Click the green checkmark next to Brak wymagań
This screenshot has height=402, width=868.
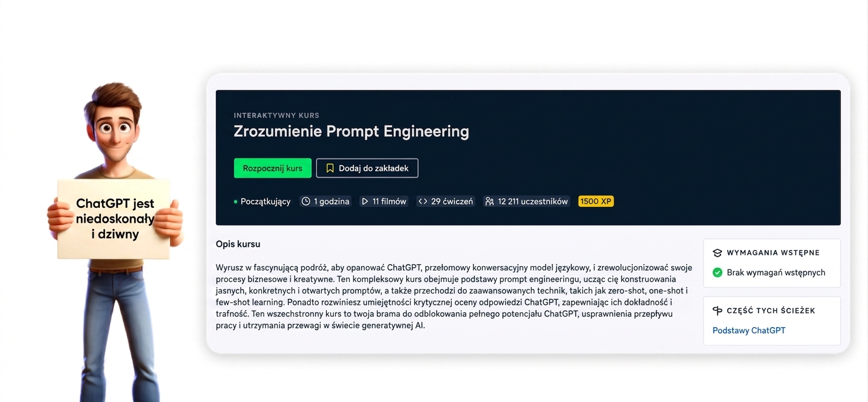click(x=717, y=272)
